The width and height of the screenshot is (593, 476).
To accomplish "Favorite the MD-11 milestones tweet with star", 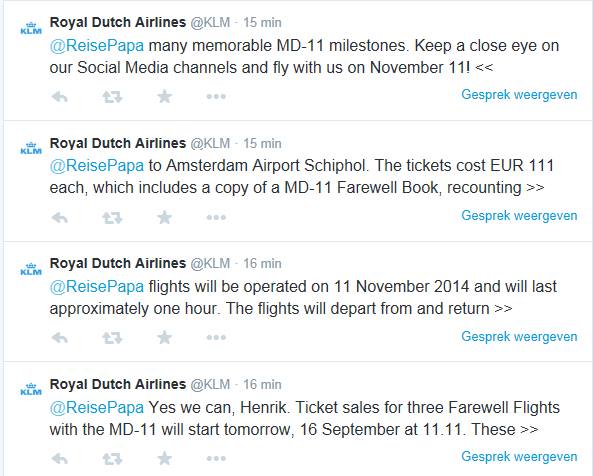I will [x=165, y=96].
